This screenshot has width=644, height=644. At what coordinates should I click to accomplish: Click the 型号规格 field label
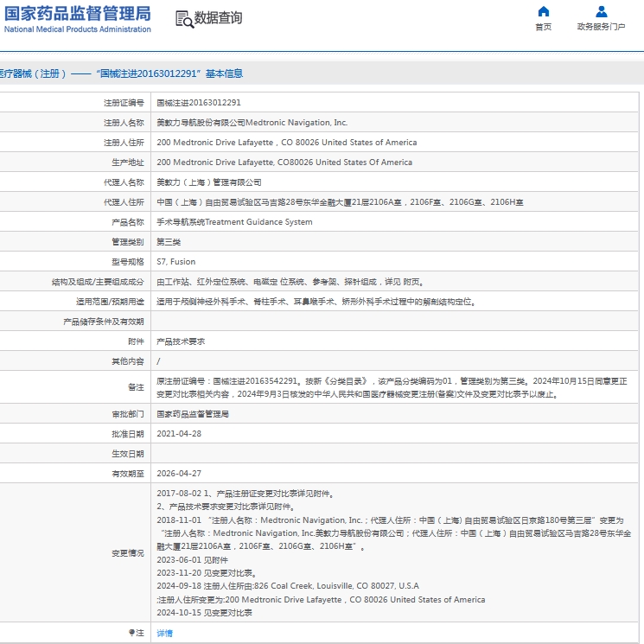(x=128, y=262)
